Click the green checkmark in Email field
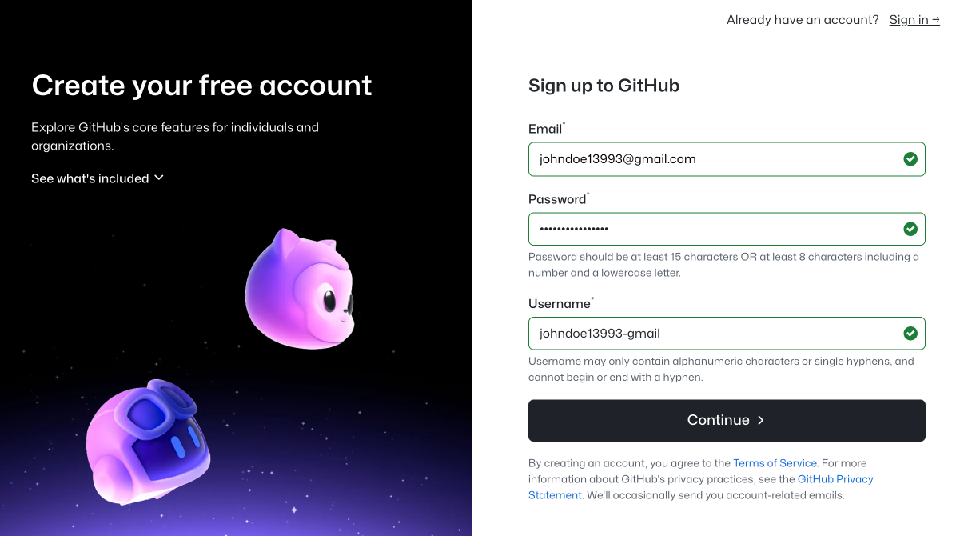 click(x=910, y=159)
